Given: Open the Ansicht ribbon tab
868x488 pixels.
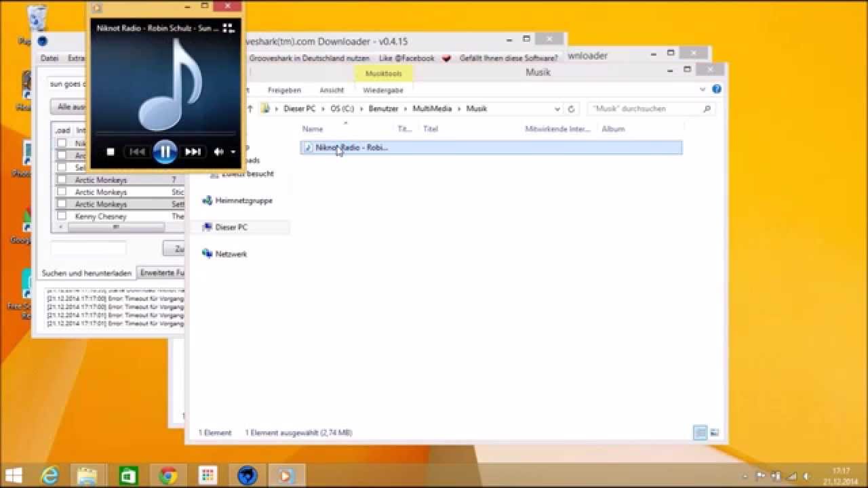Looking at the screenshot, I should pos(332,90).
